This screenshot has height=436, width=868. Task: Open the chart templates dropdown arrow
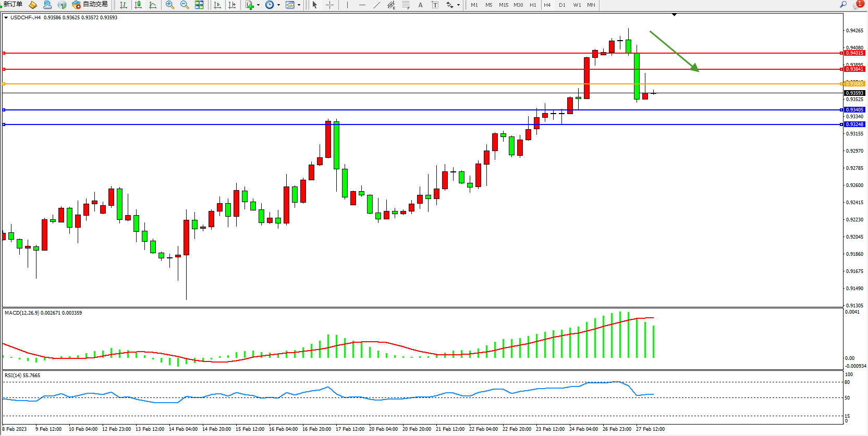tap(299, 5)
